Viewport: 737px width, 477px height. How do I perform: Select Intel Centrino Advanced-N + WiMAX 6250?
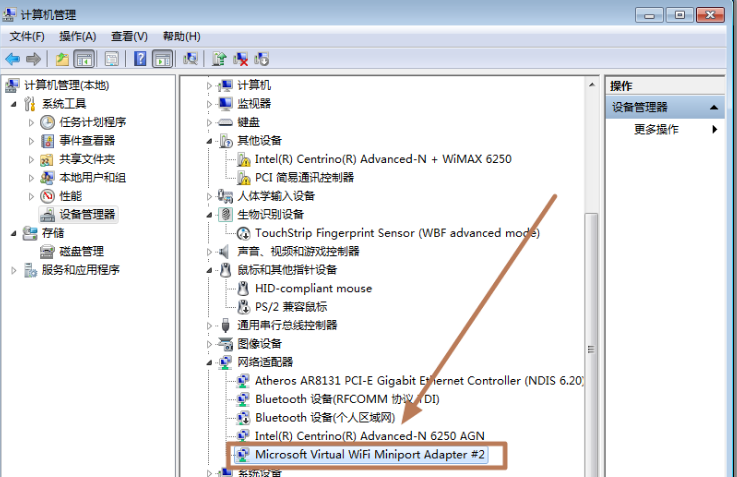coord(383,159)
